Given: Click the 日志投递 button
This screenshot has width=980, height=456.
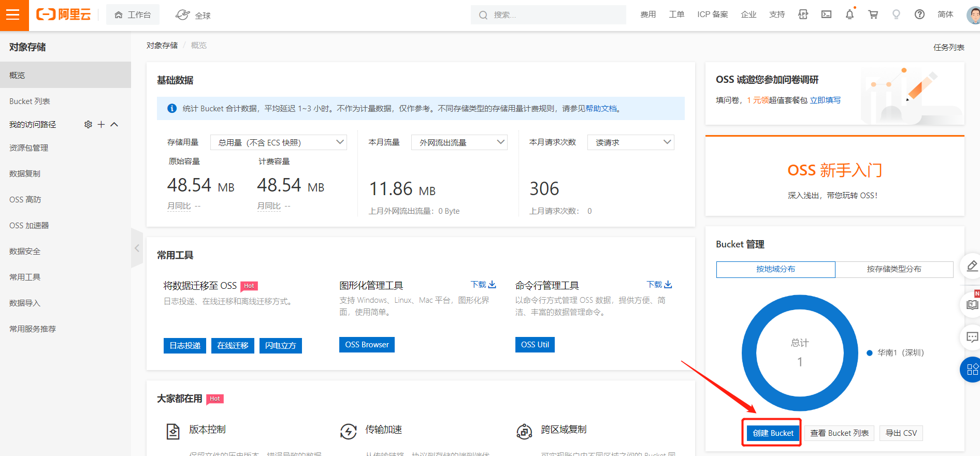Looking at the screenshot, I should click(x=185, y=345).
